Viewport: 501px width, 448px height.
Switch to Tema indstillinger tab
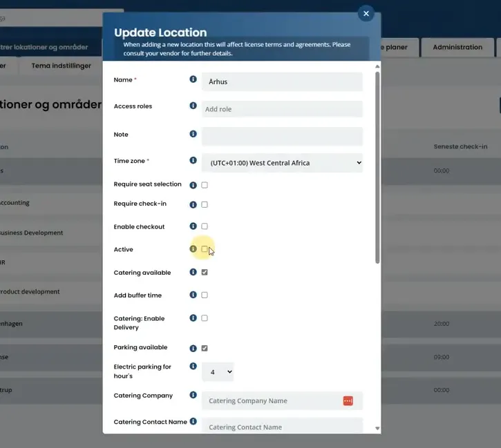pos(61,66)
